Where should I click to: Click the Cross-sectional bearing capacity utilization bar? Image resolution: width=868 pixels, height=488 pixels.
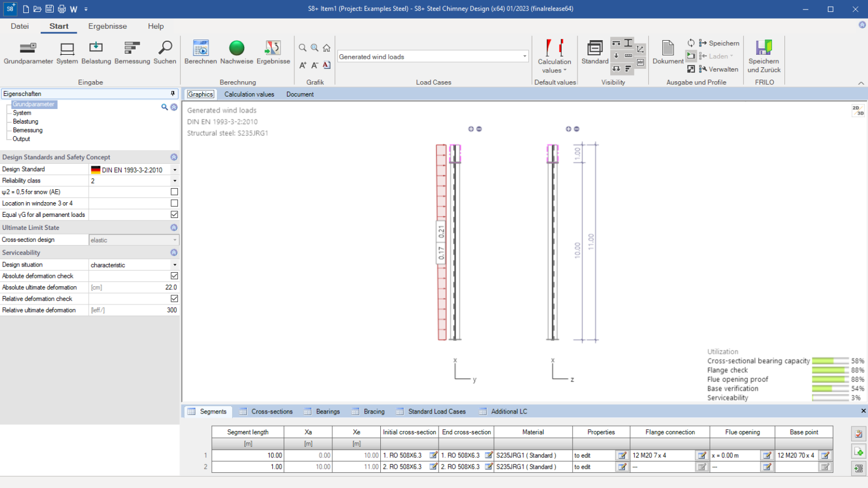830,361
